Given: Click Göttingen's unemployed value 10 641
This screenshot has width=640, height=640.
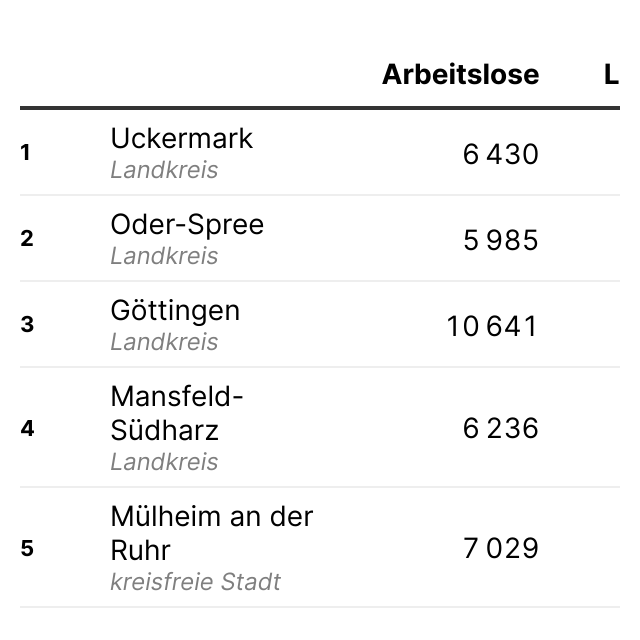Looking at the screenshot, I should (x=492, y=326).
